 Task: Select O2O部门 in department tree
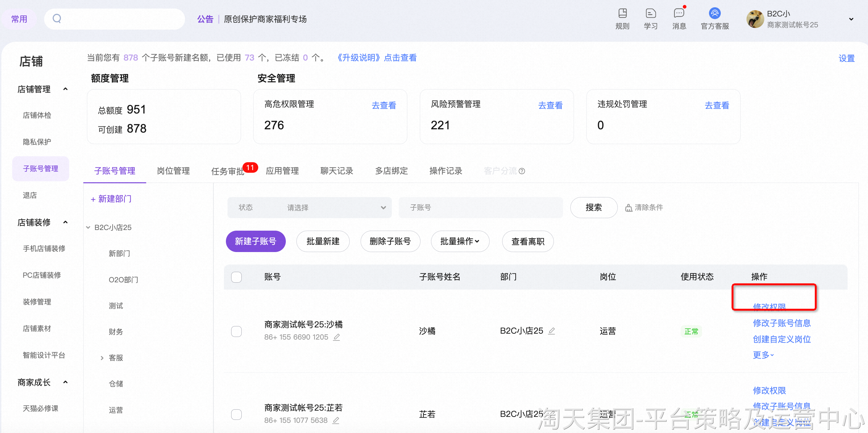(x=123, y=279)
